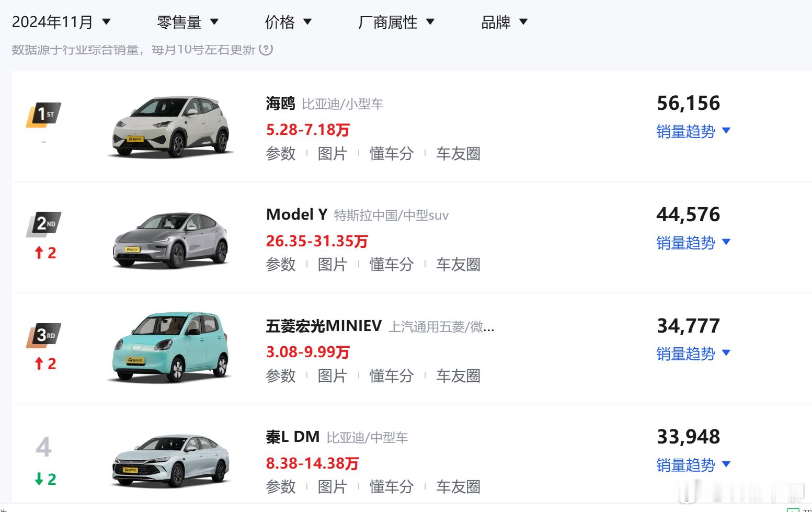Image resolution: width=812 pixels, height=512 pixels.
Task: Open the 厂商属性 filter menu
Action: 396,22
